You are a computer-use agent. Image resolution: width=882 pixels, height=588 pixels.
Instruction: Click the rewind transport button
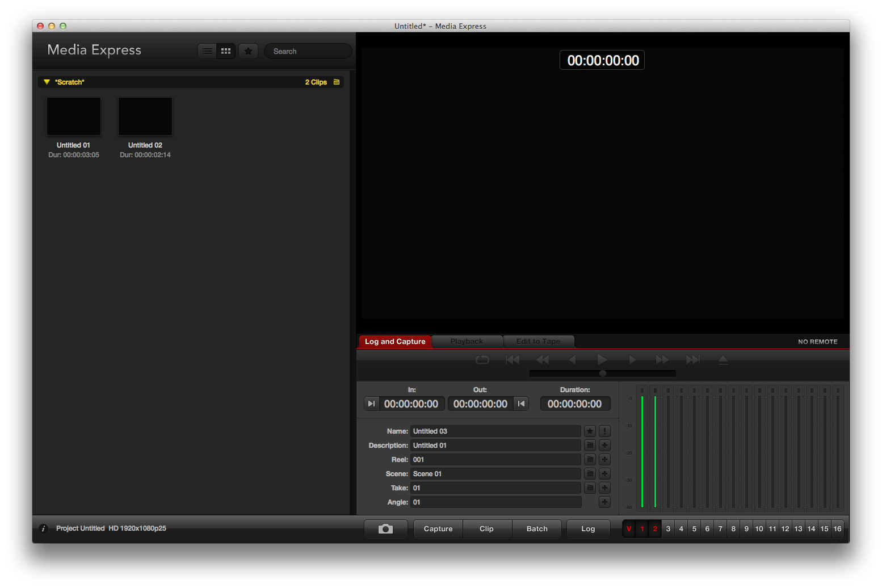pyautogui.click(x=543, y=360)
